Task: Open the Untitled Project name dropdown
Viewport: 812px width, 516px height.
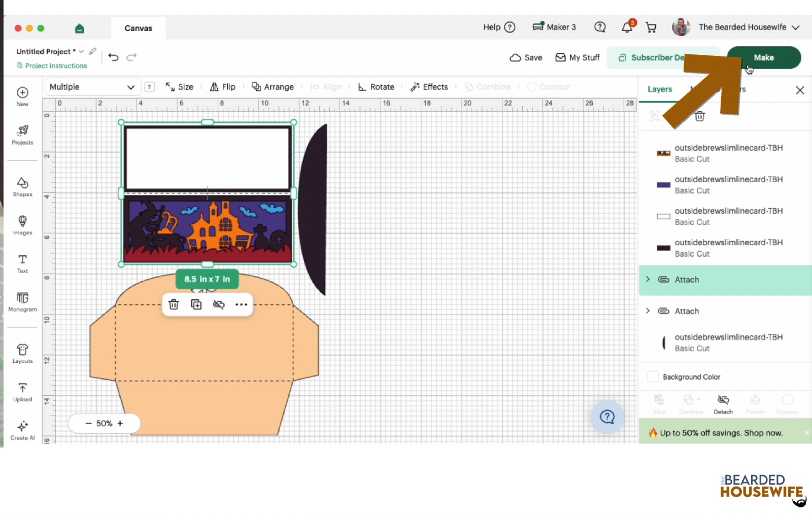Action: [x=81, y=51]
